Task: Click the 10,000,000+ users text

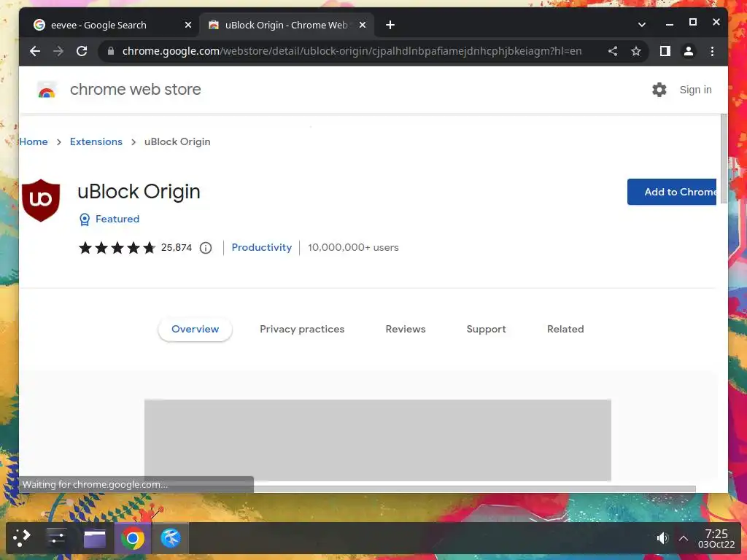Action: (353, 248)
